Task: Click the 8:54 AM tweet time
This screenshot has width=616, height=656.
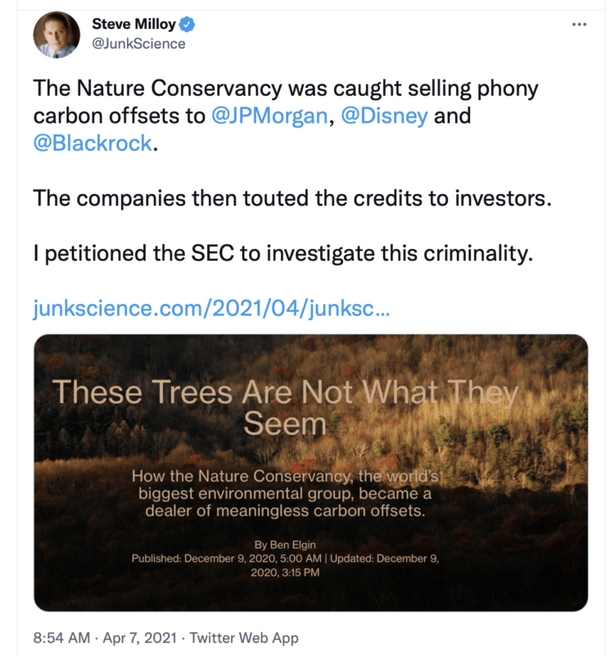Action: [64, 637]
